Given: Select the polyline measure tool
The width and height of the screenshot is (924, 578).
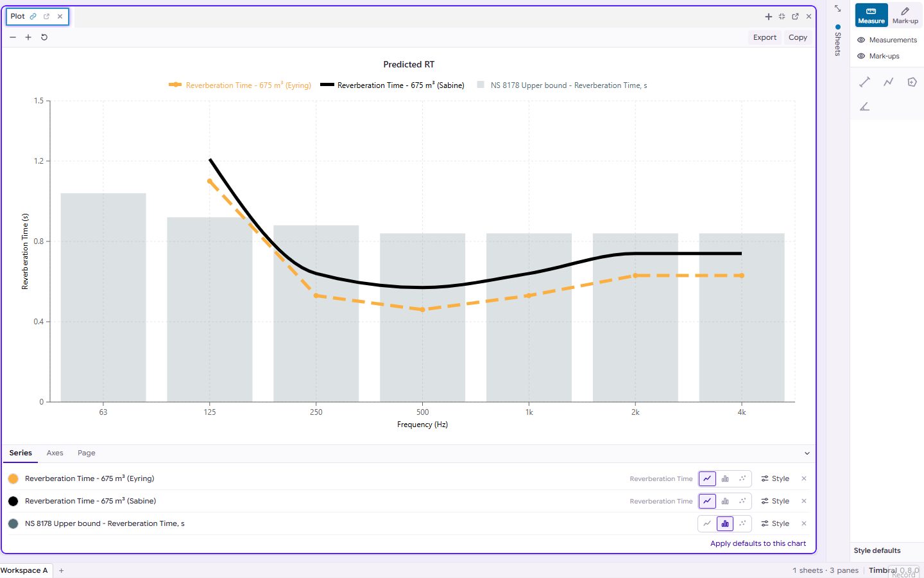Looking at the screenshot, I should [x=889, y=82].
